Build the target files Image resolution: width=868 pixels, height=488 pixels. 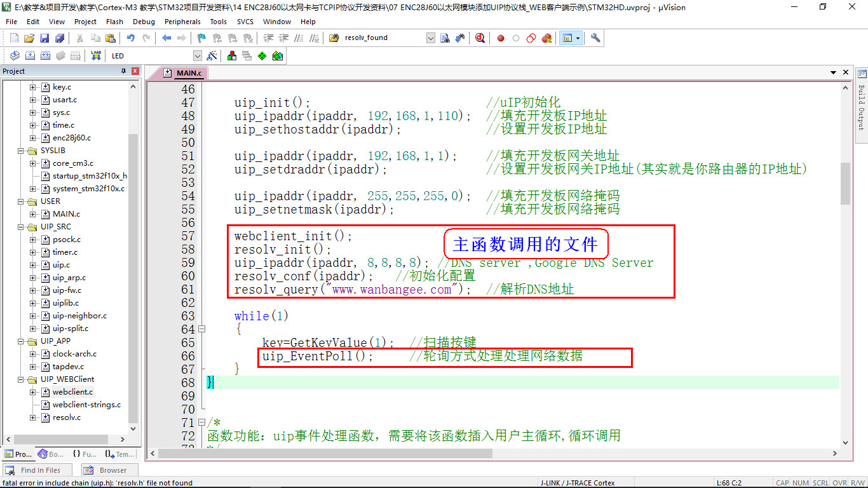30,56
